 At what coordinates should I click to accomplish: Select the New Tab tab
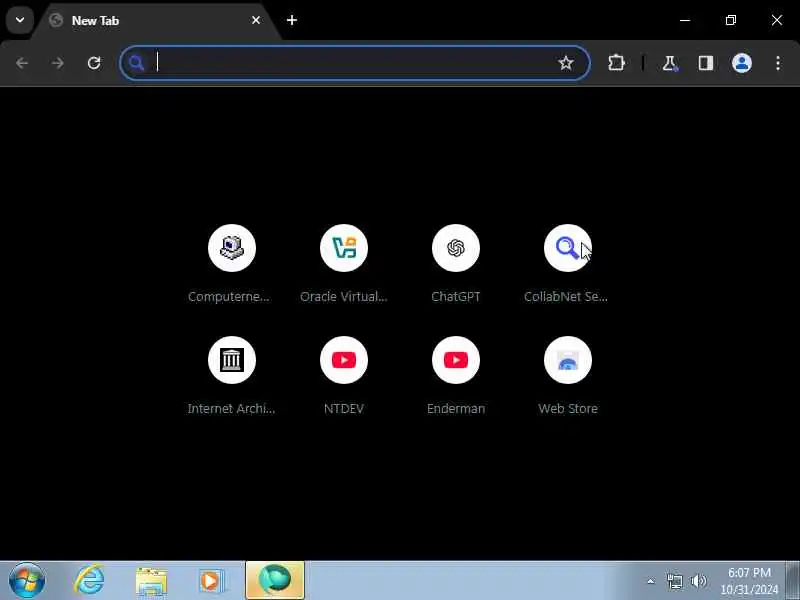pos(156,21)
